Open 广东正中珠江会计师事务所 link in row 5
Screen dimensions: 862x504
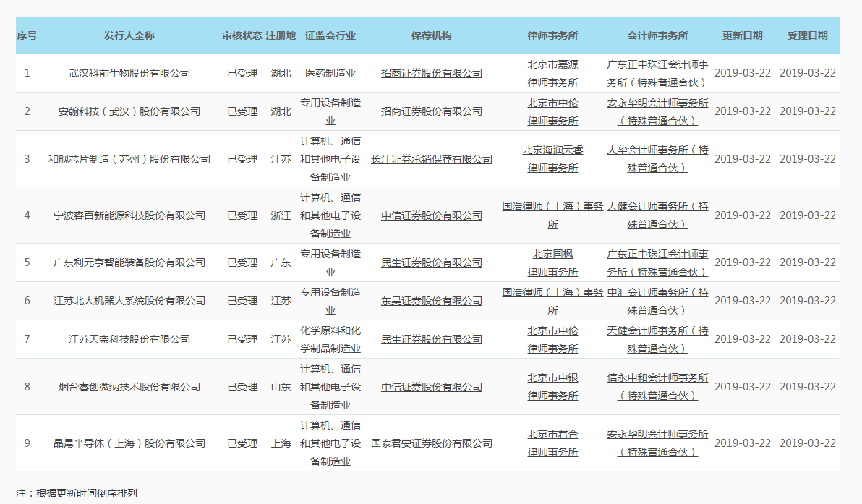pos(657,262)
